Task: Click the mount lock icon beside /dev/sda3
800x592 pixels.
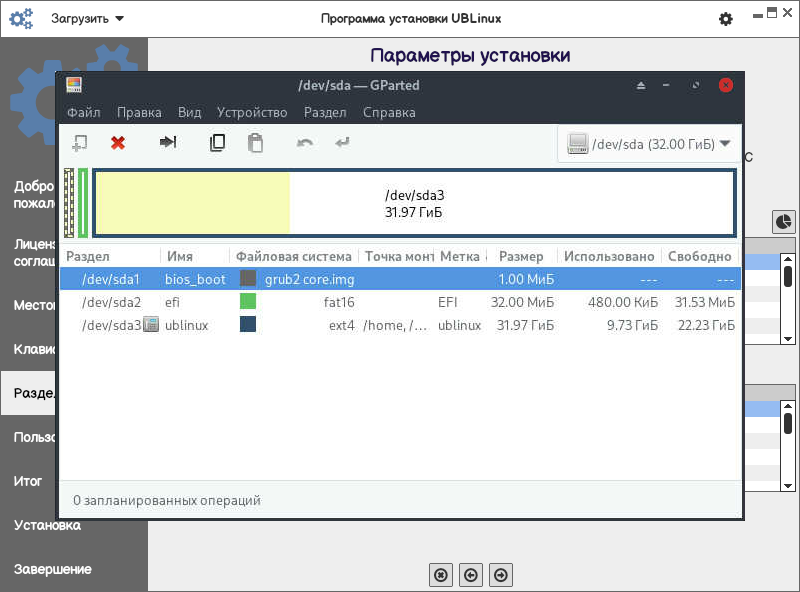Action: click(x=151, y=324)
